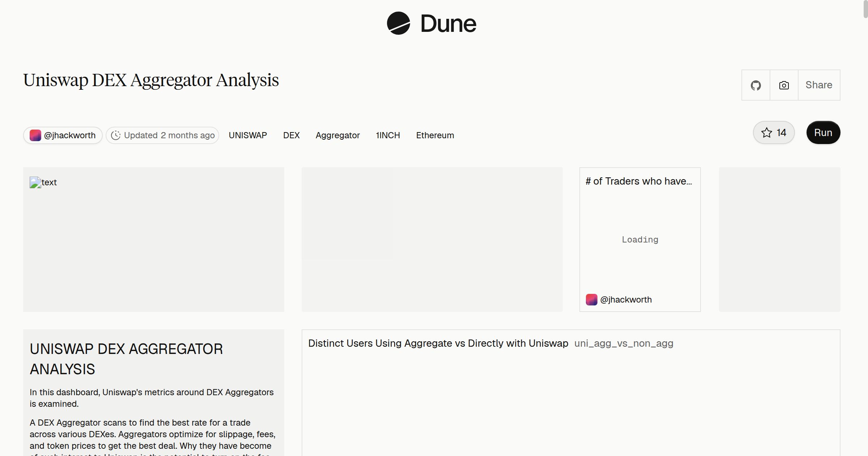The image size is (868, 456).
Task: Click the Updated 2 months ago badge
Action: tap(162, 135)
